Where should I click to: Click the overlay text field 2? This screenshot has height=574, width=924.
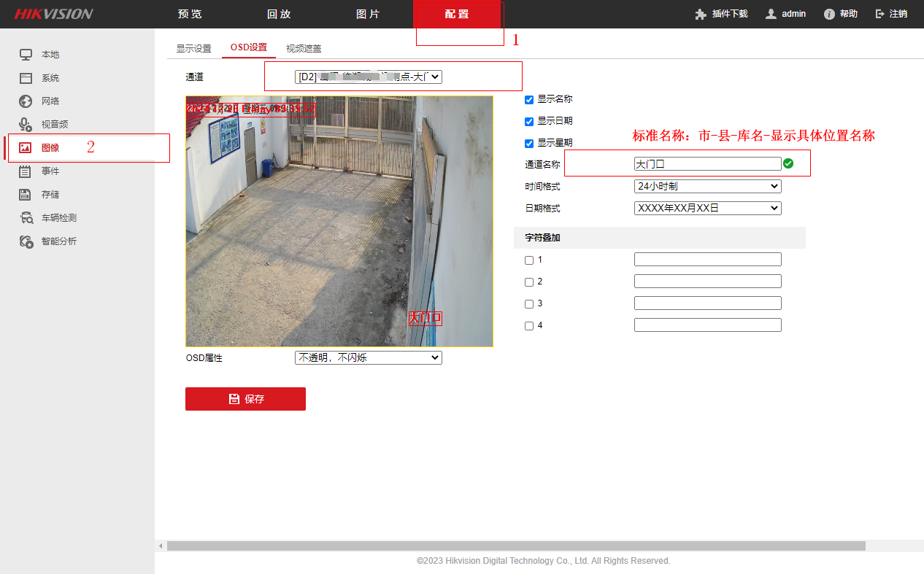click(708, 282)
